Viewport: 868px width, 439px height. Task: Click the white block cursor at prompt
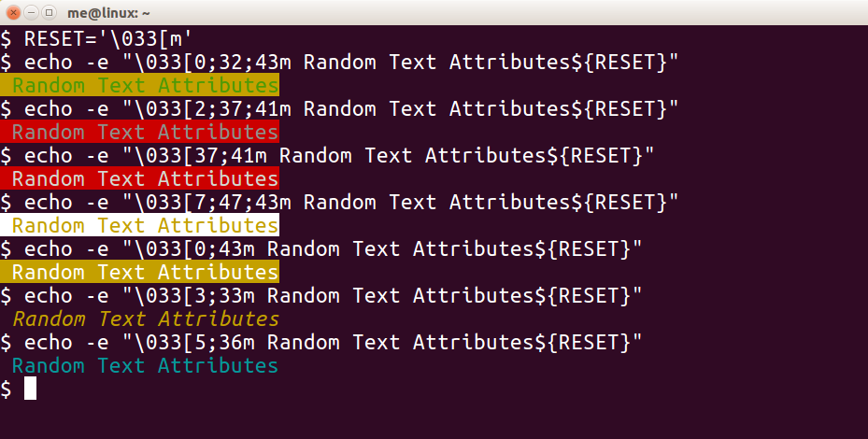tap(31, 388)
